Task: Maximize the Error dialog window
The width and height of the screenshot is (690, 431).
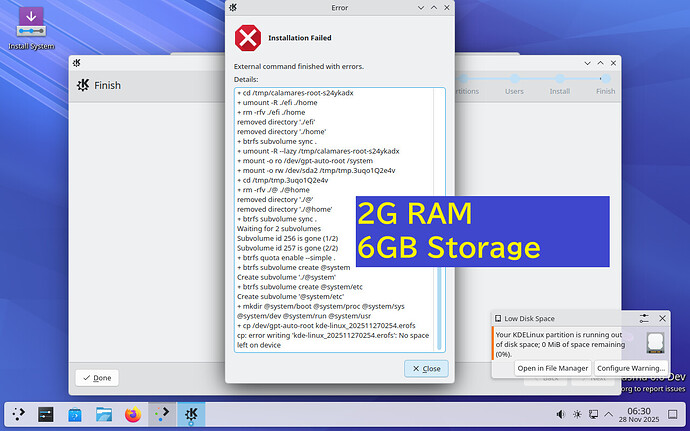Action: click(434, 7)
